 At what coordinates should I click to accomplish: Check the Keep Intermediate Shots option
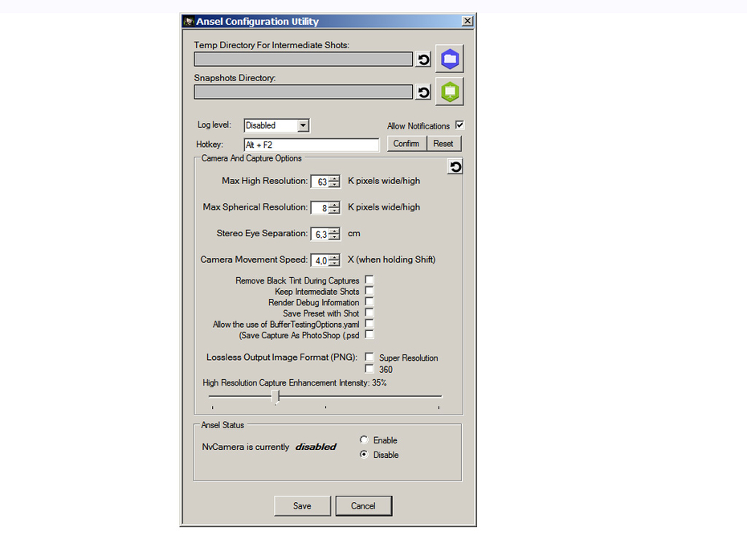pos(369,291)
